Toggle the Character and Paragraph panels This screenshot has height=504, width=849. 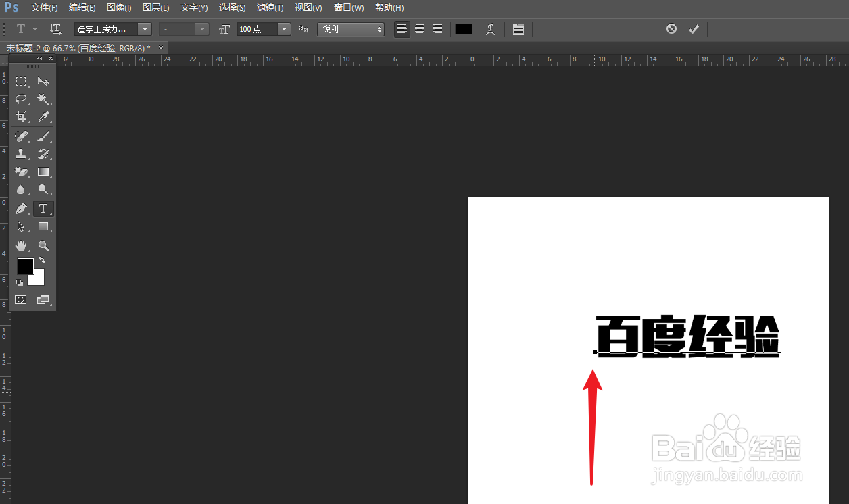[518, 29]
